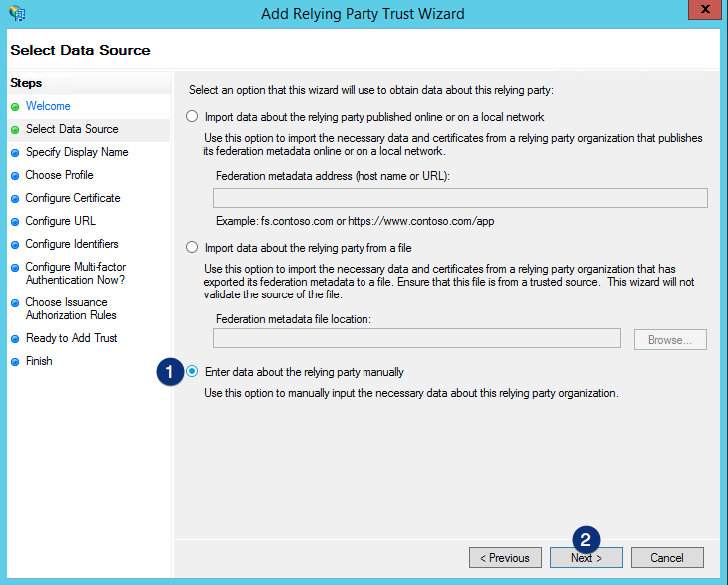The width and height of the screenshot is (728, 585).
Task: Select 'Import data published online' radio button
Action: point(192,116)
